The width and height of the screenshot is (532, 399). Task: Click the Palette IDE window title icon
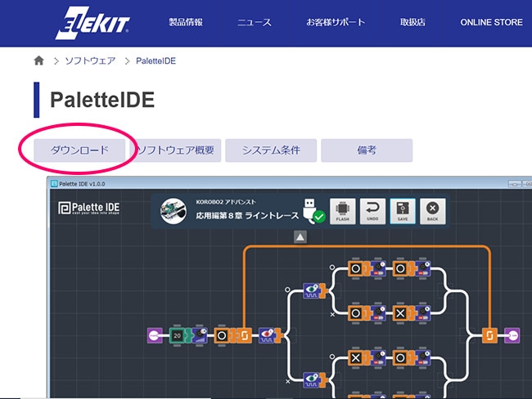54,184
